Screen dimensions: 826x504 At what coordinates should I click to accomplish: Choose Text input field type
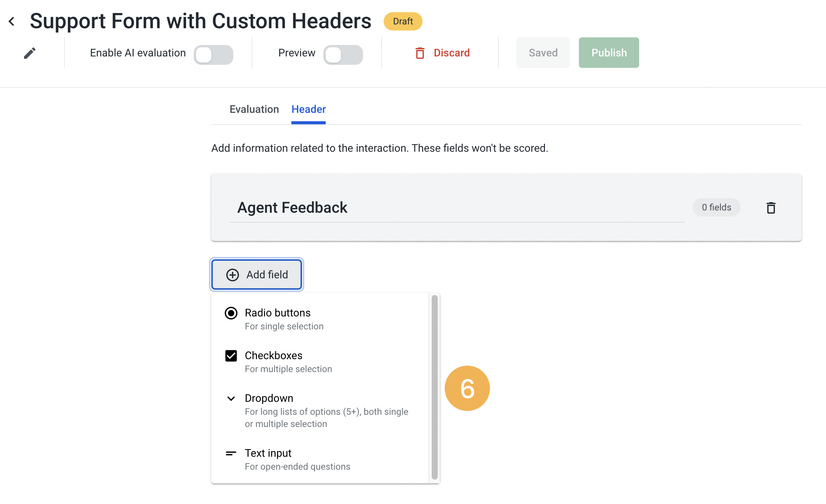pos(320,459)
